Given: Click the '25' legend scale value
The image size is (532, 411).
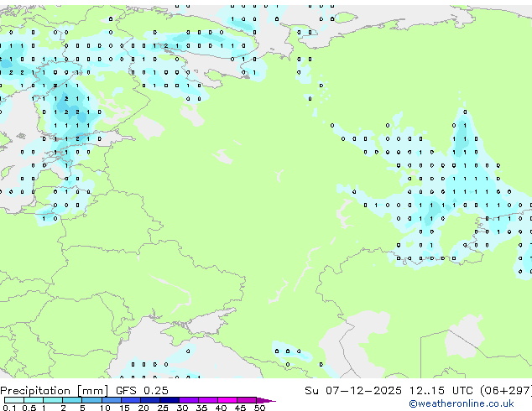Looking at the screenshot, I should (x=163, y=408).
